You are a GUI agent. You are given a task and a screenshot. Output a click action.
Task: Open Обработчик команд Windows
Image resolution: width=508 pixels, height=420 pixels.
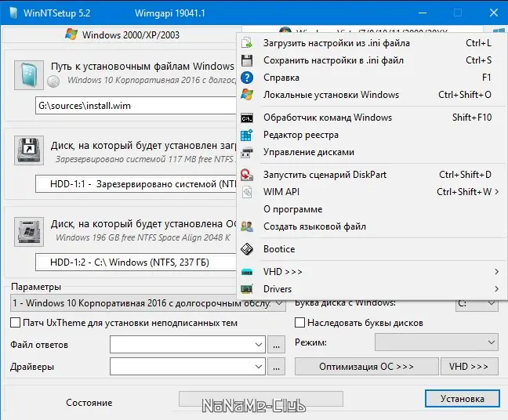[372, 118]
